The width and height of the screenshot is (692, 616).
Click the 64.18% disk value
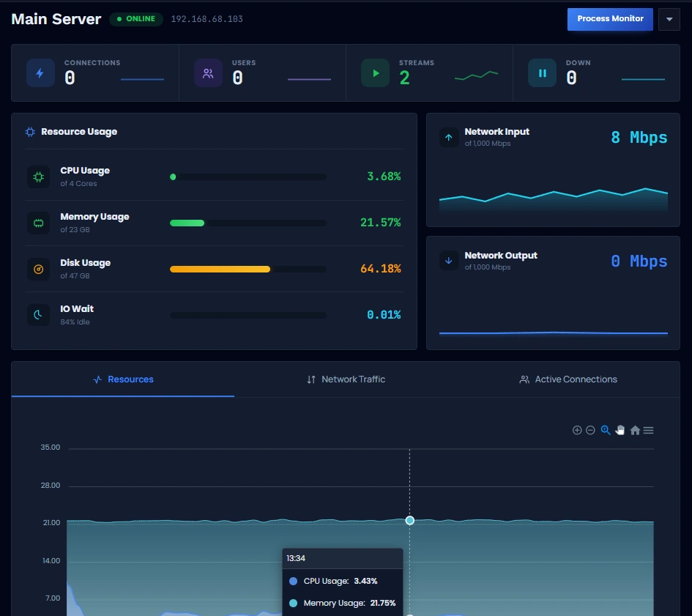[x=381, y=269]
